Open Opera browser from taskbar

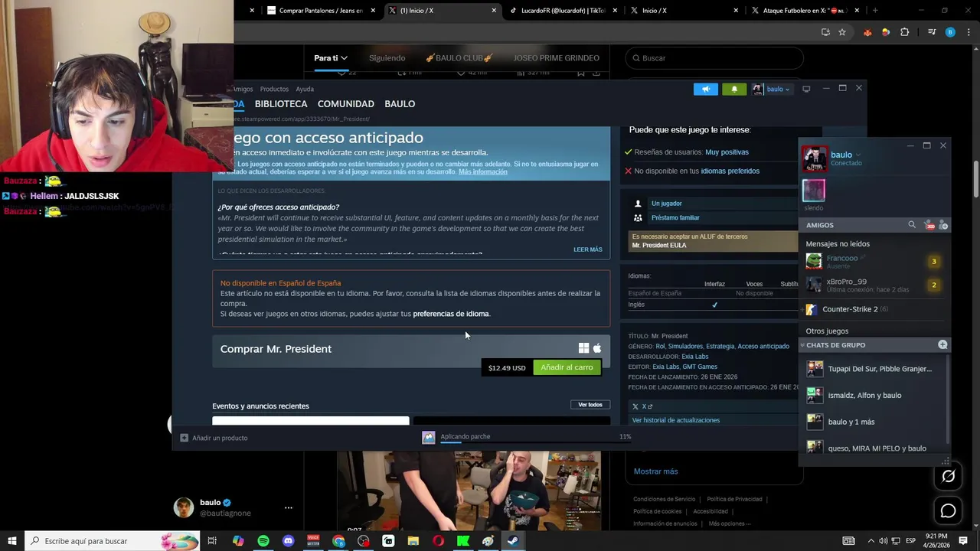coord(438,541)
